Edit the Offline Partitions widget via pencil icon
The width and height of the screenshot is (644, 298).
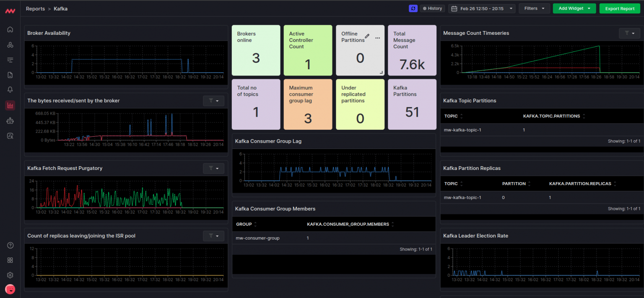(367, 37)
